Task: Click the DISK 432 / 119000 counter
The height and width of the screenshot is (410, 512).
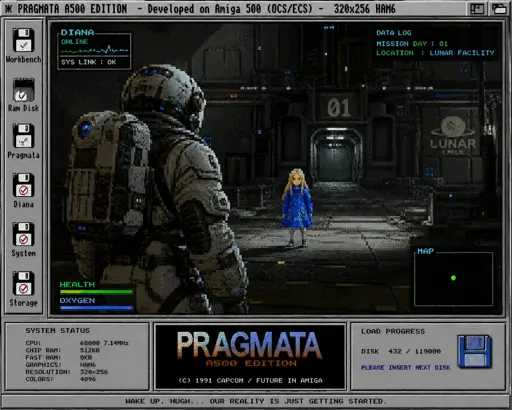Action: coord(401,351)
